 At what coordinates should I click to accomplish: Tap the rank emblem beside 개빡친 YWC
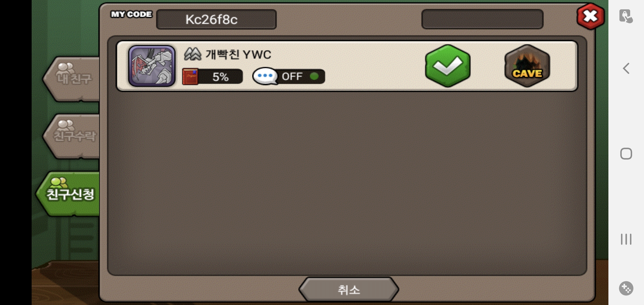click(x=192, y=54)
